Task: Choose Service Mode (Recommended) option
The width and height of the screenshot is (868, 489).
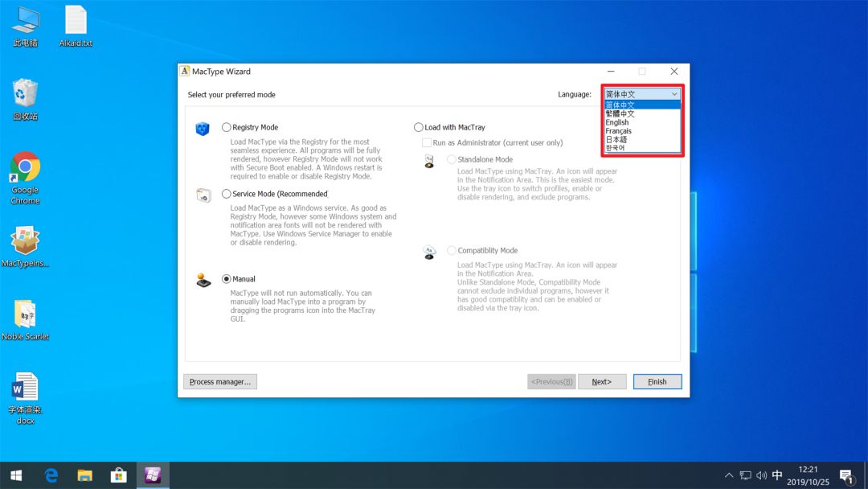Action: 227,194
